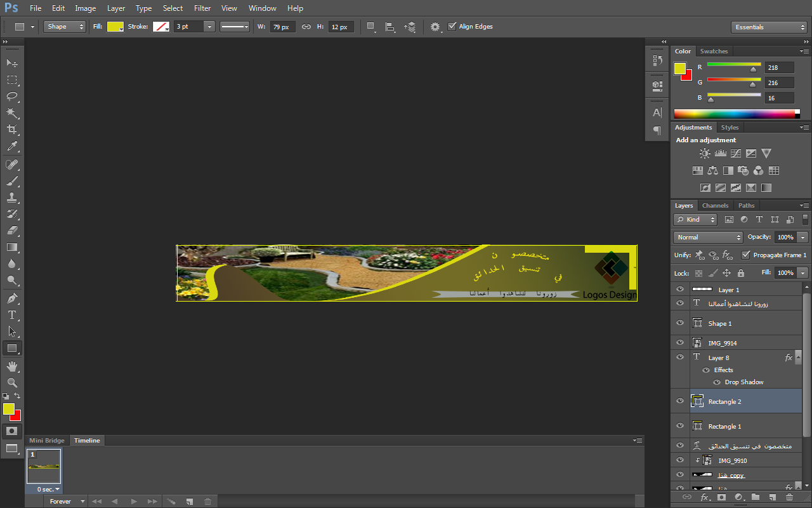Open the Filter menu
The height and width of the screenshot is (508, 812).
(x=202, y=8)
